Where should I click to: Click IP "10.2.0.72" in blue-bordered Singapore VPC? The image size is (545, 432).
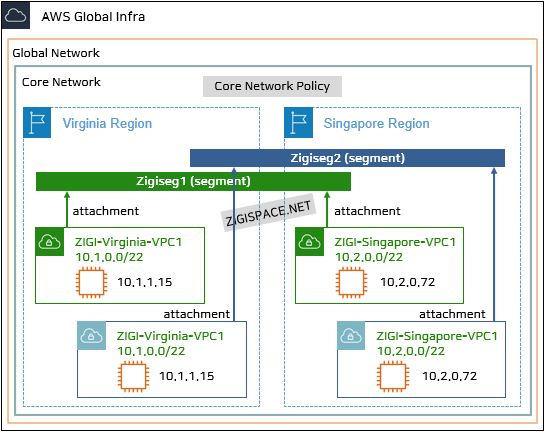[x=449, y=376]
